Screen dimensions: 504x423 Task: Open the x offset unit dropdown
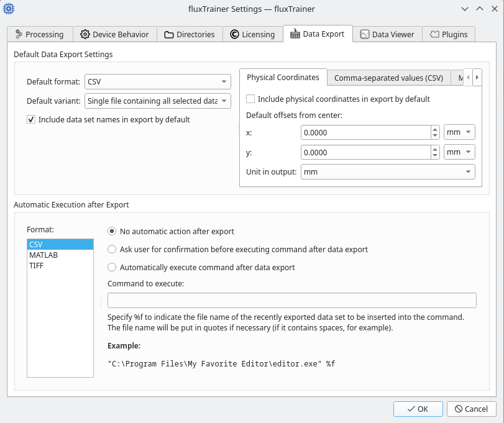coord(459,132)
